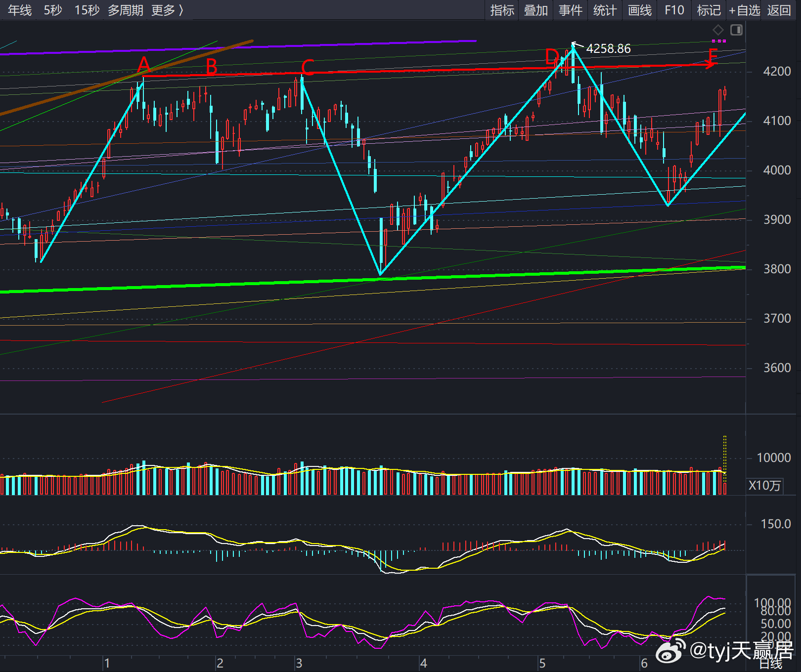Screen dimensions: 801x672
Task: Click the 4200 price axis label
Action: 777,72
